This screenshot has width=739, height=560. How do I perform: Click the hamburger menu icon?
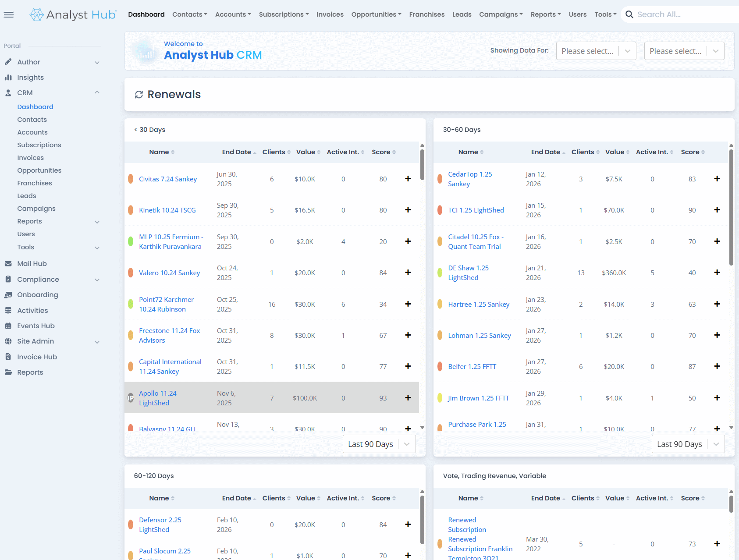pos(9,14)
